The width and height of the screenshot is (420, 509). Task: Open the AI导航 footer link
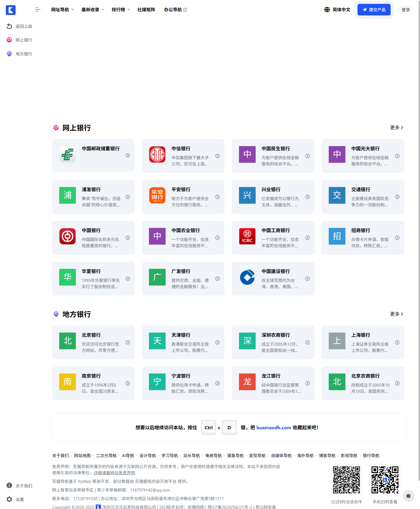[x=128, y=456]
